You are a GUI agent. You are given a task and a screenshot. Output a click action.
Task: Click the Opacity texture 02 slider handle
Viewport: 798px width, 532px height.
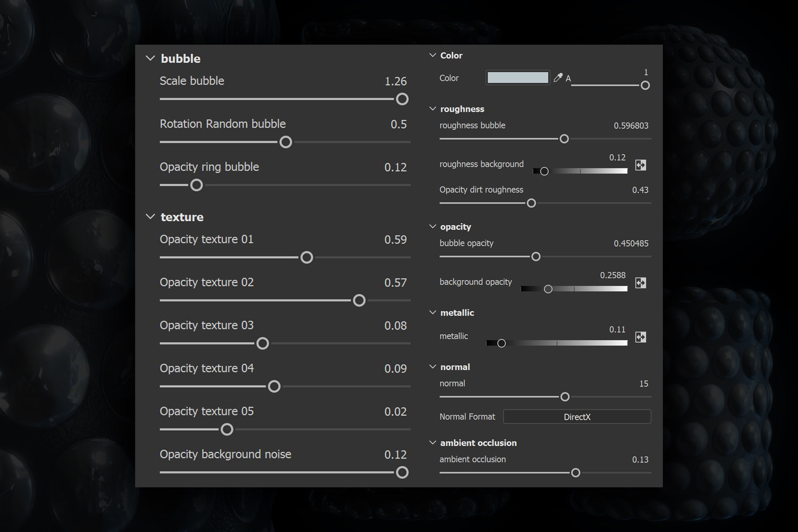click(359, 301)
